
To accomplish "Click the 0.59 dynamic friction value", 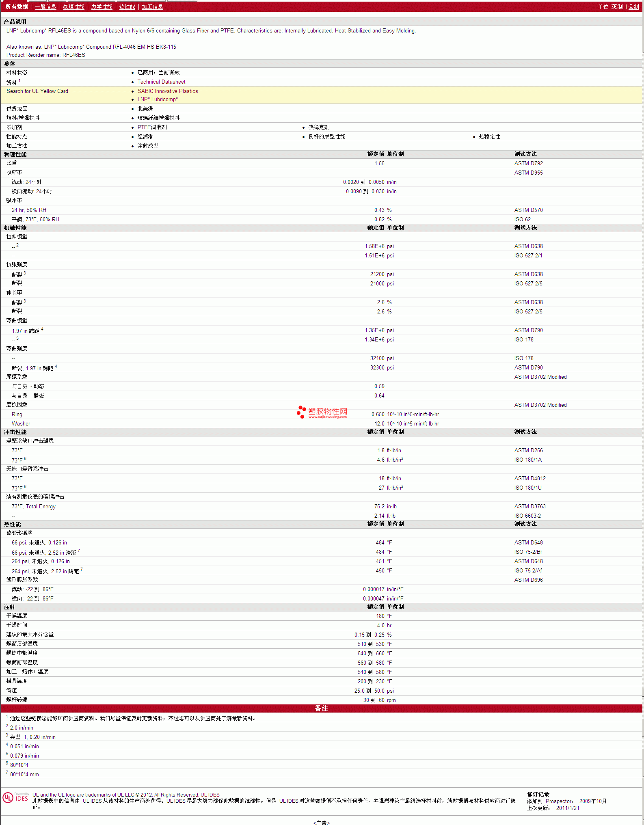I will 379,386.
